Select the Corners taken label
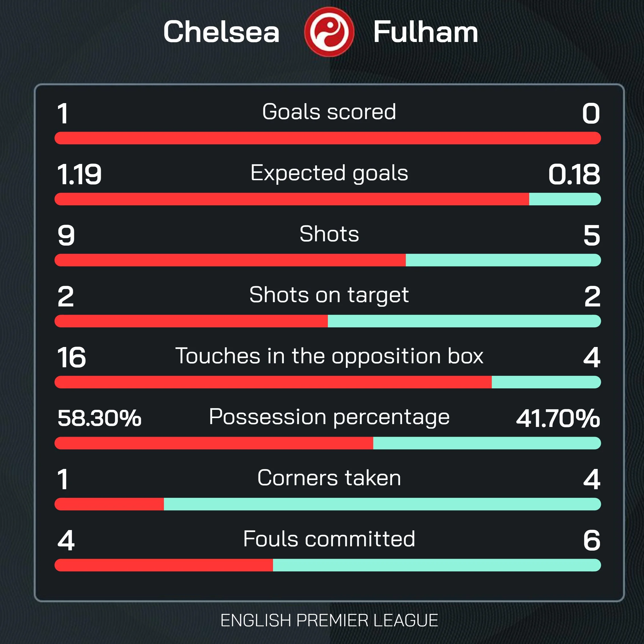The width and height of the screenshot is (644, 644). point(329,478)
